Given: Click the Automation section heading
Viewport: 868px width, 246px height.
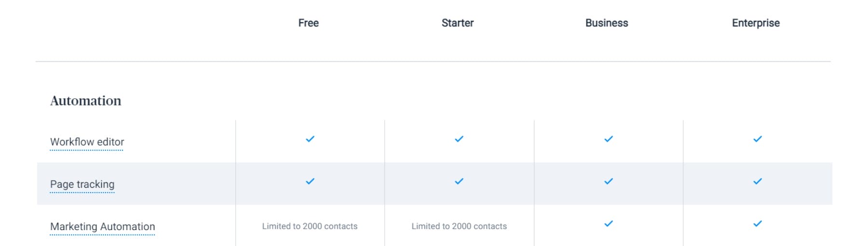Looking at the screenshot, I should click(86, 101).
